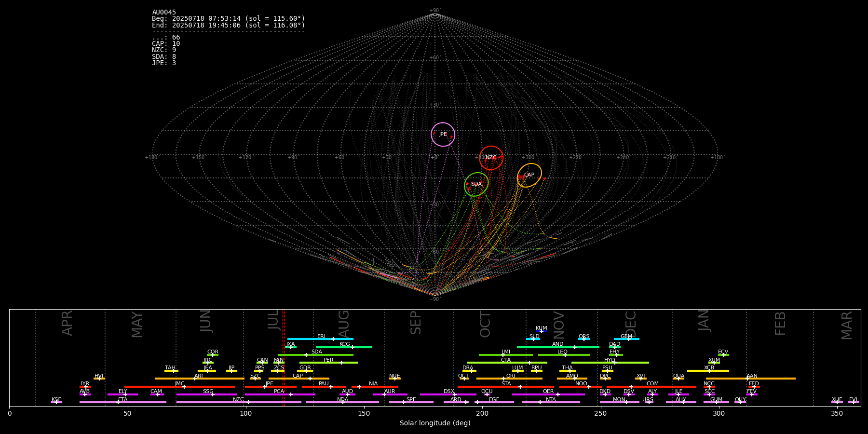Click the GDR shower bar in the timeline
868x434 pixels.
point(305,371)
